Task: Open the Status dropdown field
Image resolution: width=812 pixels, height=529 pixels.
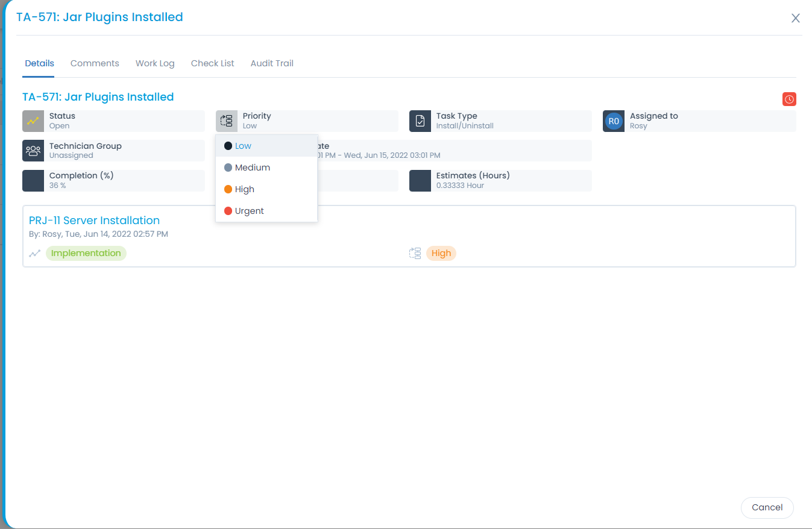Action: click(115, 121)
